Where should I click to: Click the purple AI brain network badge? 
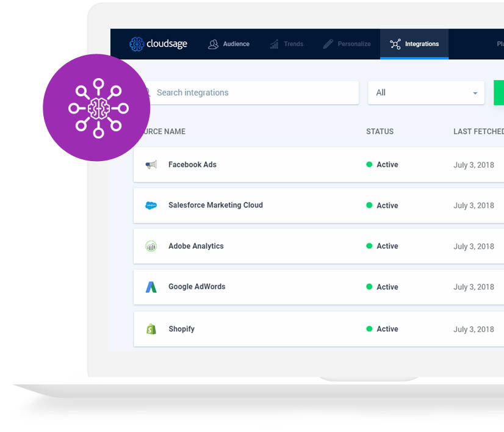(x=96, y=108)
